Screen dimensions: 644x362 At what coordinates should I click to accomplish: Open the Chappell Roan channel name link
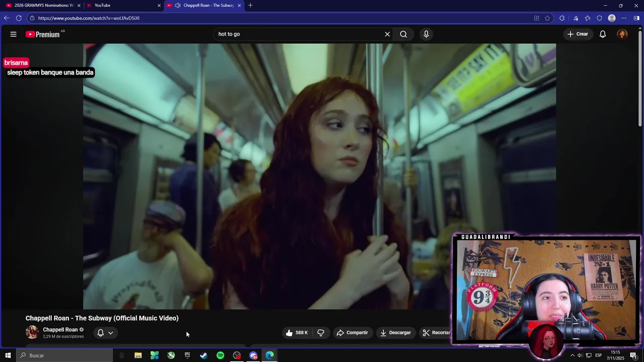(x=60, y=330)
